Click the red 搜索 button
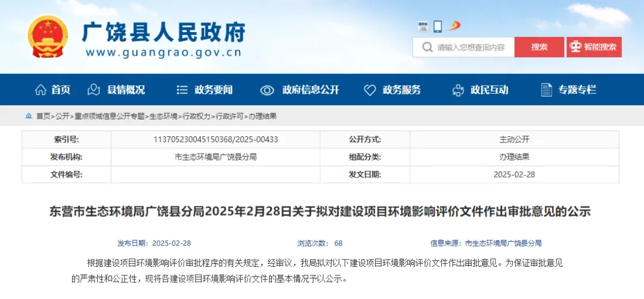This screenshot has width=644, height=299. pyautogui.click(x=539, y=47)
